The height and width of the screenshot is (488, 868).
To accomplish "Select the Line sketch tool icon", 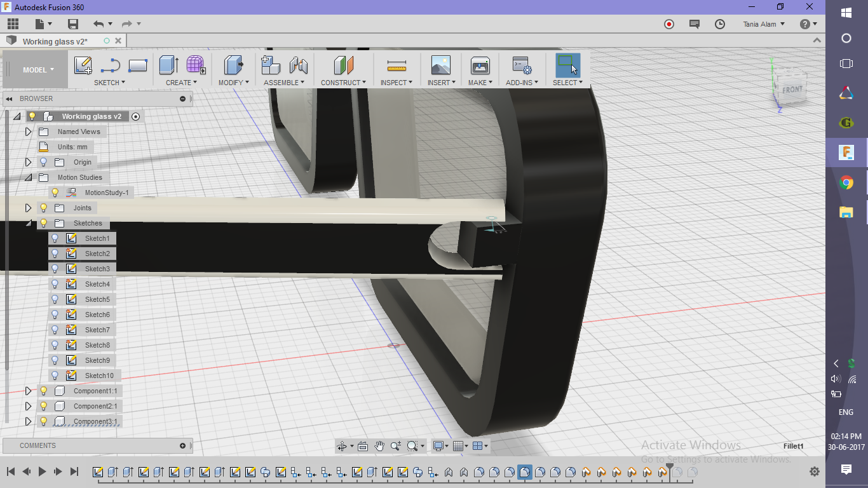I will pyautogui.click(x=111, y=65).
